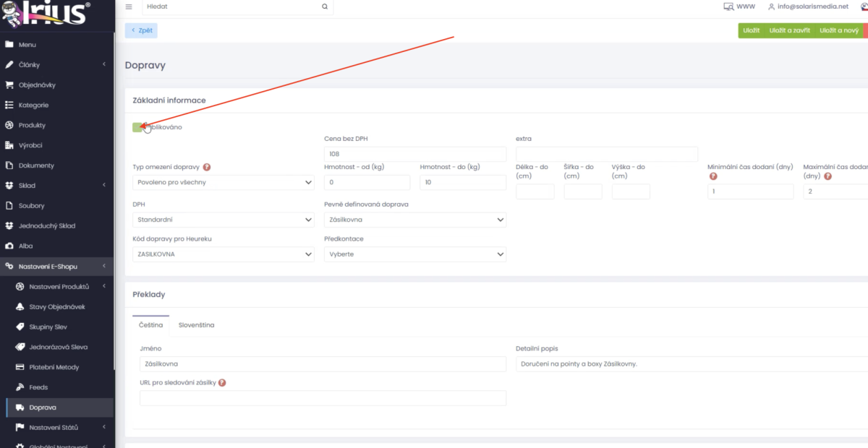The width and height of the screenshot is (868, 448).
Task: Open the DPH Standardní dropdown
Action: (x=224, y=219)
